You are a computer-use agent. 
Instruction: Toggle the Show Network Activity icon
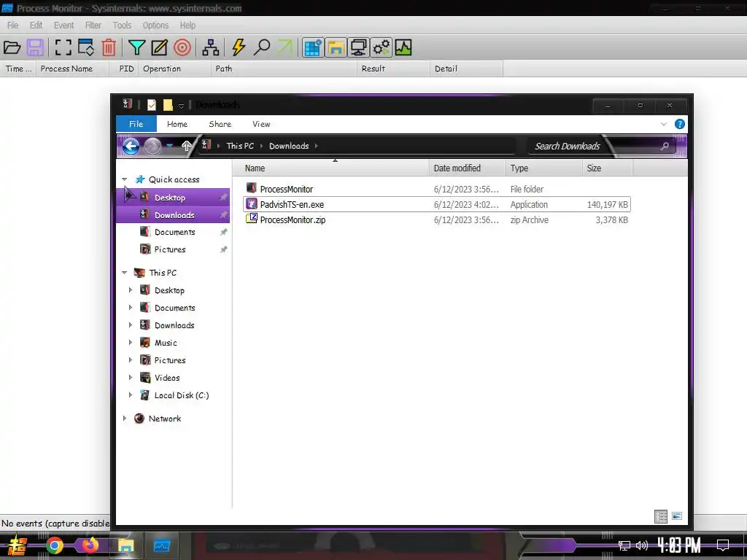point(358,47)
